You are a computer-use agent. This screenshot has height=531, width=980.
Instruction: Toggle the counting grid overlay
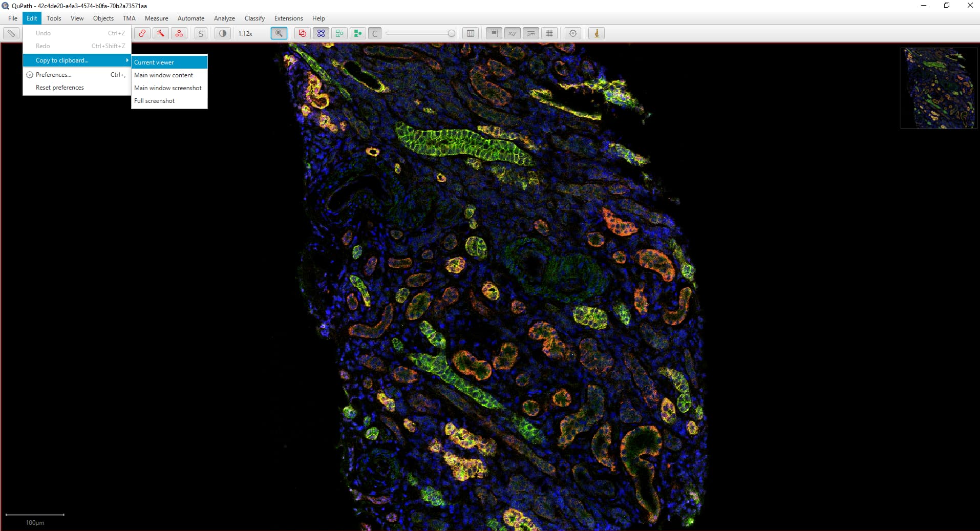click(549, 33)
